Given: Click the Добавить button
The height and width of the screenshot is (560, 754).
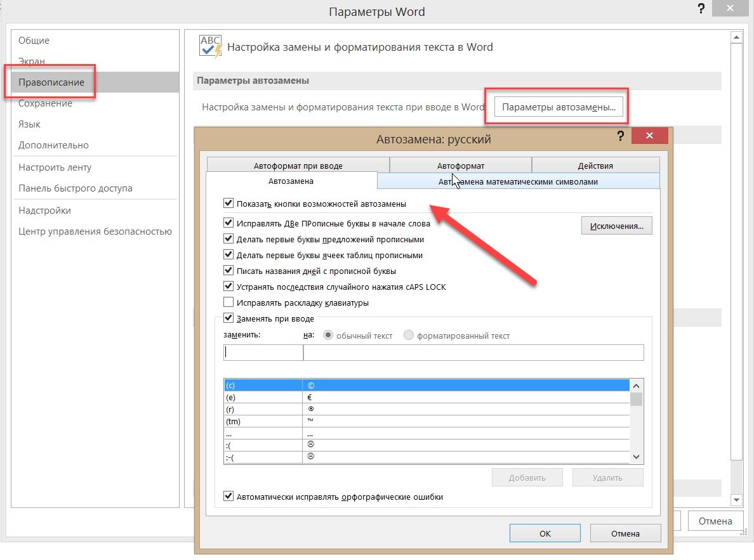Looking at the screenshot, I should pos(527,478).
